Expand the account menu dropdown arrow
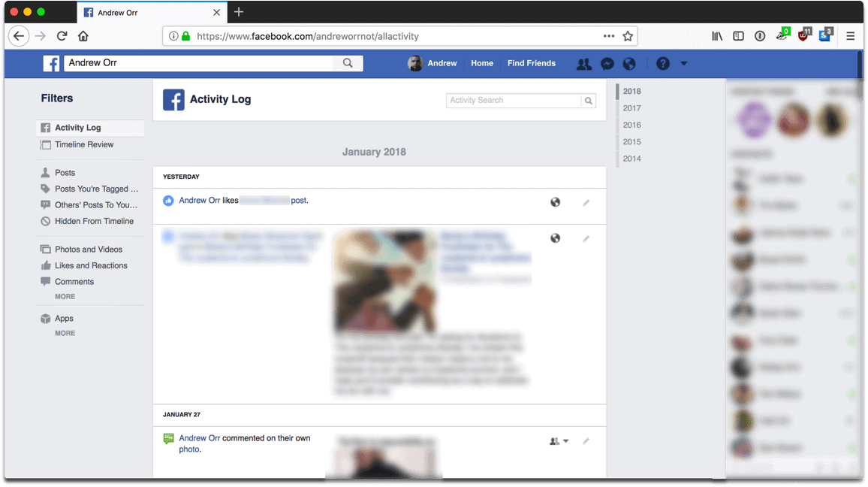The height and width of the screenshot is (487, 868). 683,64
